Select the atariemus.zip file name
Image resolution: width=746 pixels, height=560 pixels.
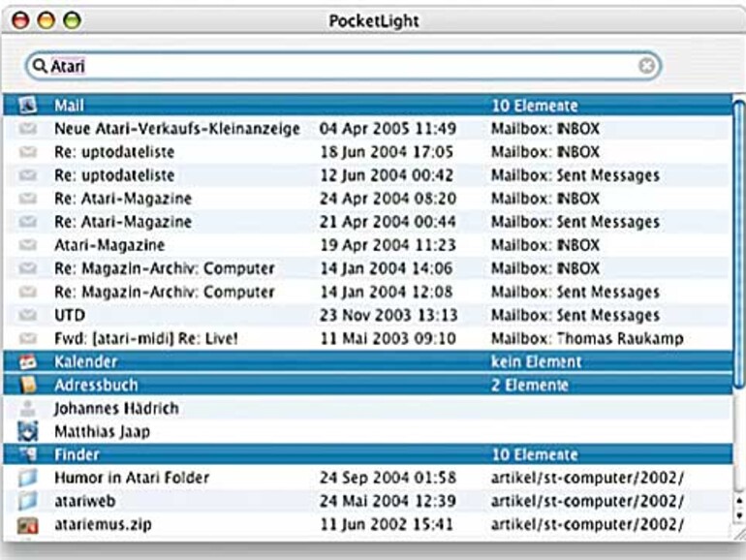tap(103, 524)
